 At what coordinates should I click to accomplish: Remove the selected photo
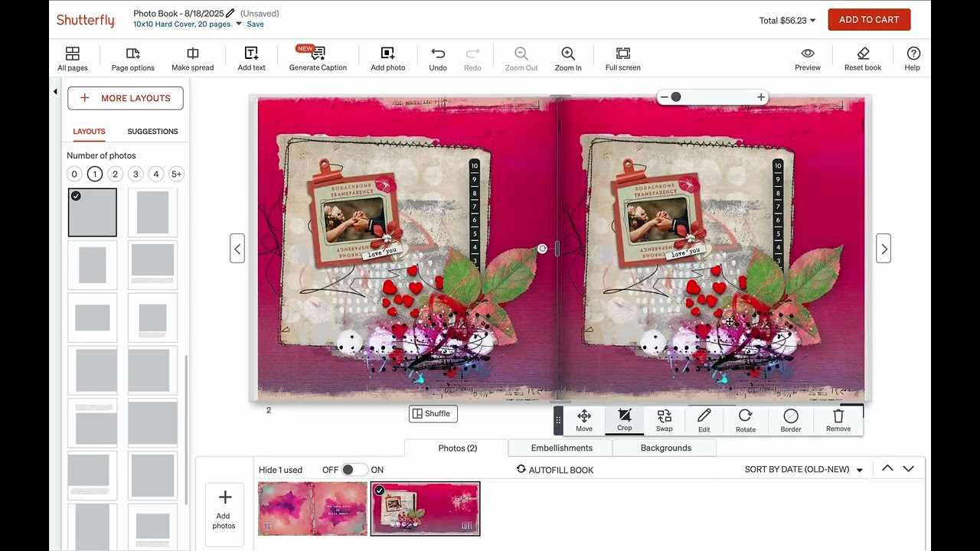pos(838,420)
